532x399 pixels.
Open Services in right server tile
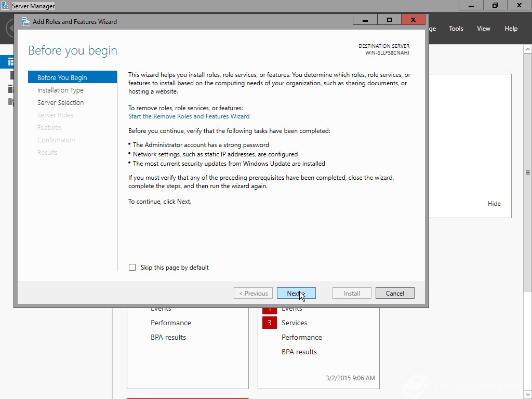click(294, 323)
